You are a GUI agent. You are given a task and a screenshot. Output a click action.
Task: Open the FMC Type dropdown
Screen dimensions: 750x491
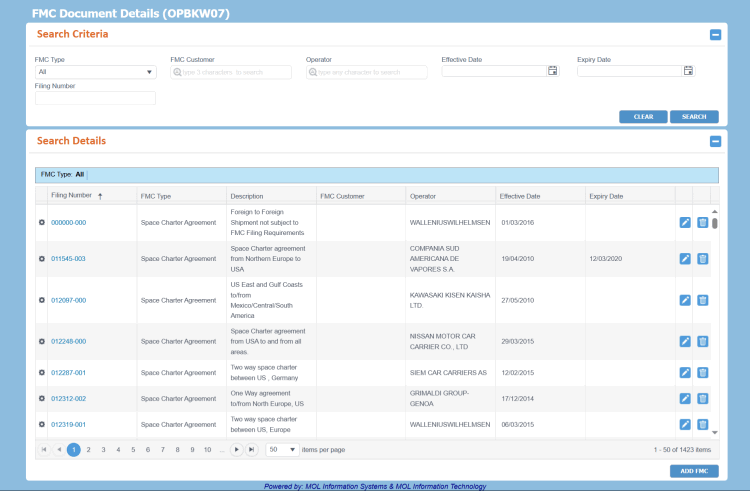pyautogui.click(x=95, y=72)
